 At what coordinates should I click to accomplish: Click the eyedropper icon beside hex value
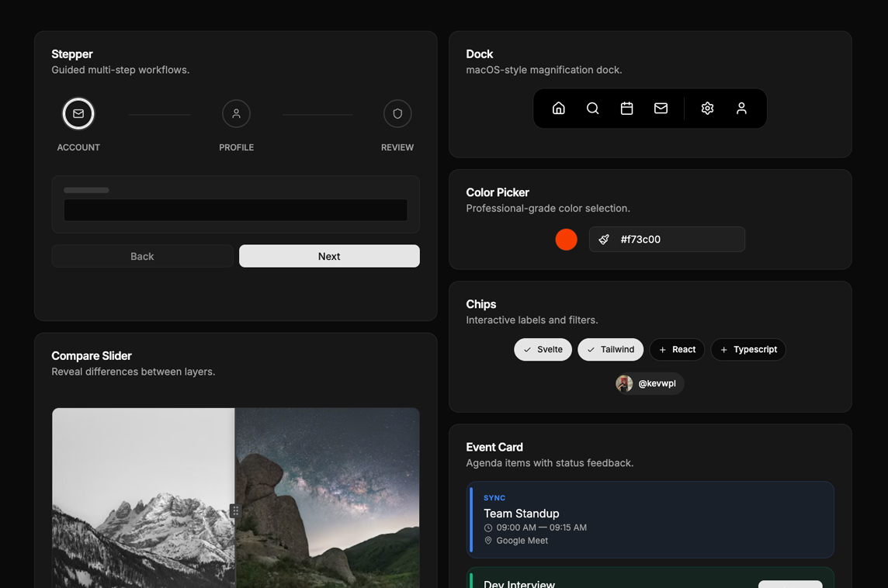604,240
